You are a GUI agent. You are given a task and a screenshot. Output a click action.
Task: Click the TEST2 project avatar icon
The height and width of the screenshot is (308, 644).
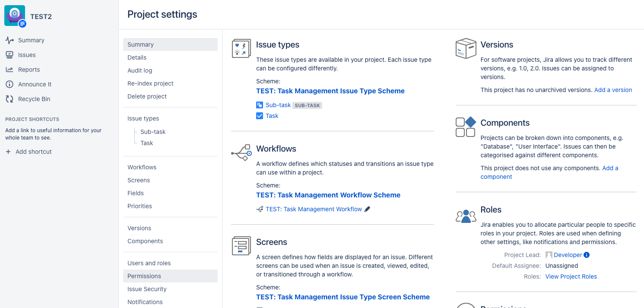pyautogui.click(x=15, y=16)
